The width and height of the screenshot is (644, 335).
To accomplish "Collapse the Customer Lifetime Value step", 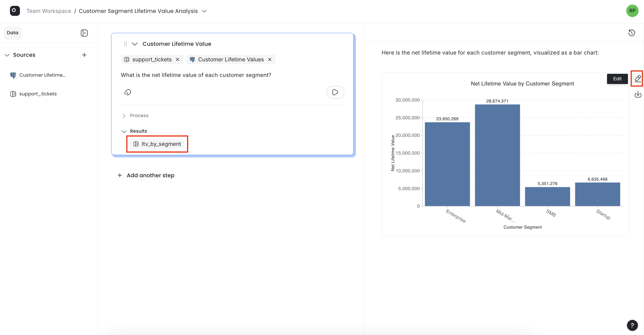I will click(x=135, y=44).
